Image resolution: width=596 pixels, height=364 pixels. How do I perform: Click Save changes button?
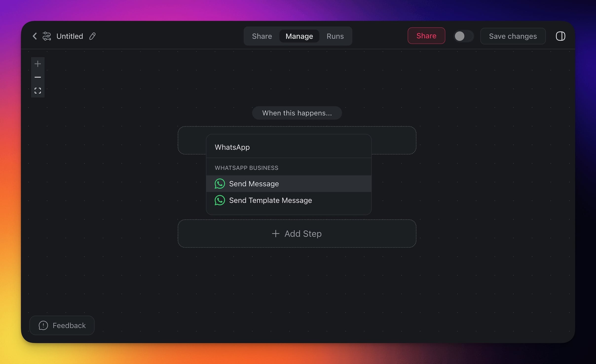click(x=513, y=36)
